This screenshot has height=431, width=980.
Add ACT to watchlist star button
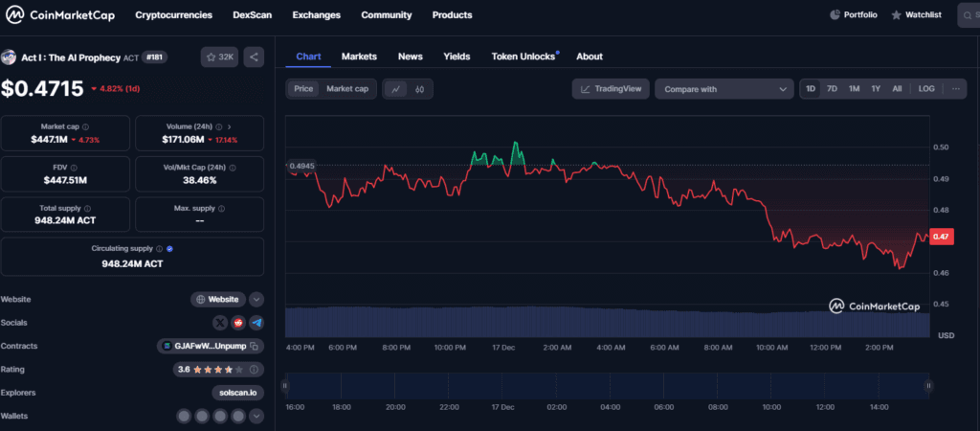click(219, 57)
